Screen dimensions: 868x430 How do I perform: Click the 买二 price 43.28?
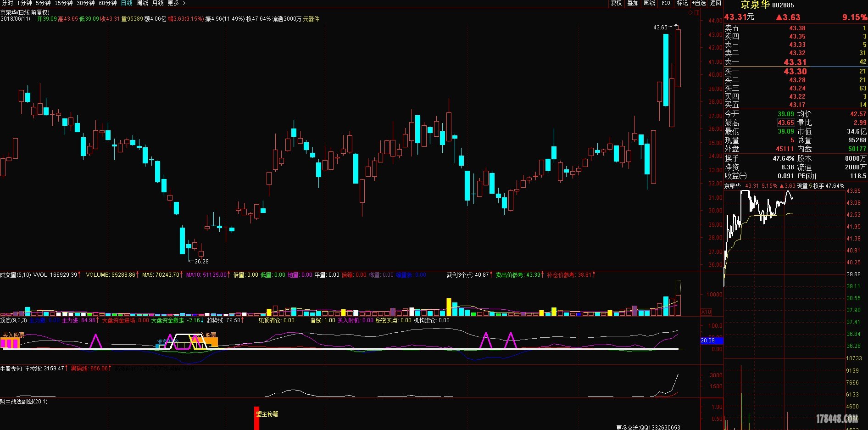[797, 80]
